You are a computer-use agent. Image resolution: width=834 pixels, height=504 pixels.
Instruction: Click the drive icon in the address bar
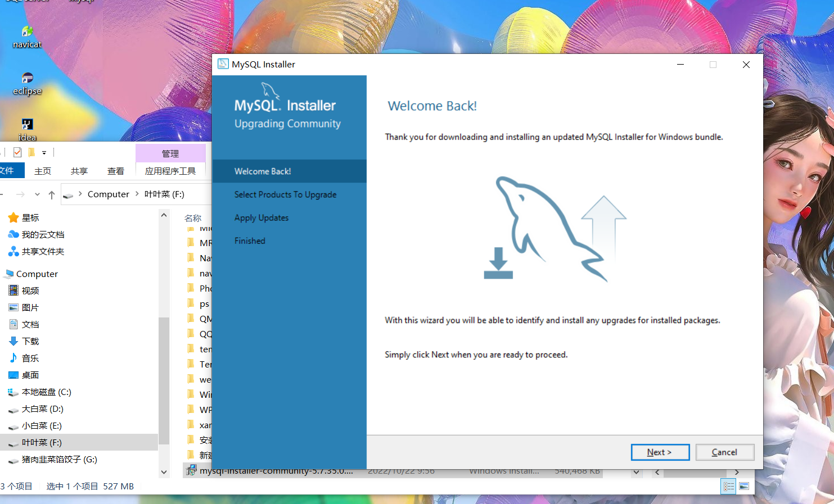point(68,195)
